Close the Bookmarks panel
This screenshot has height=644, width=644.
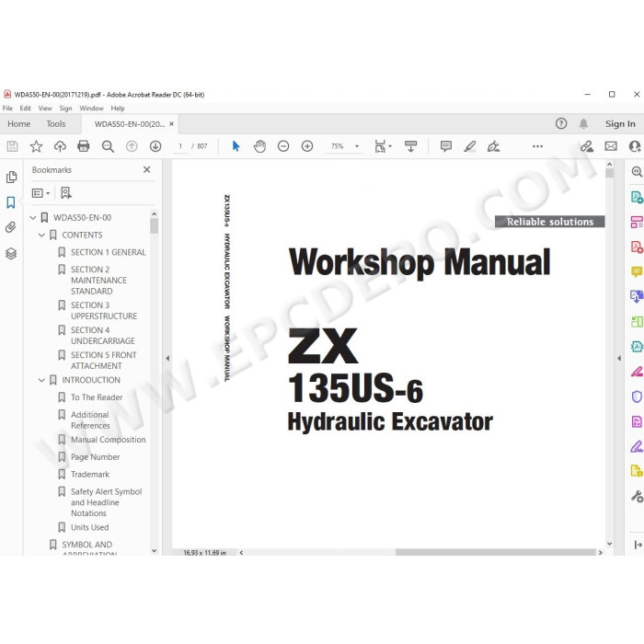coord(146,169)
